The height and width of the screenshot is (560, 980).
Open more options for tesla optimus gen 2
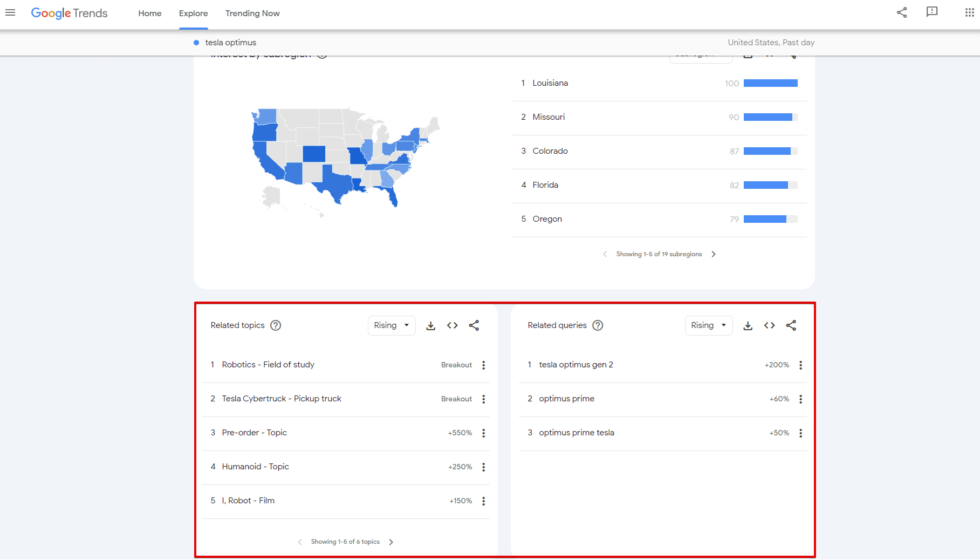click(x=801, y=365)
